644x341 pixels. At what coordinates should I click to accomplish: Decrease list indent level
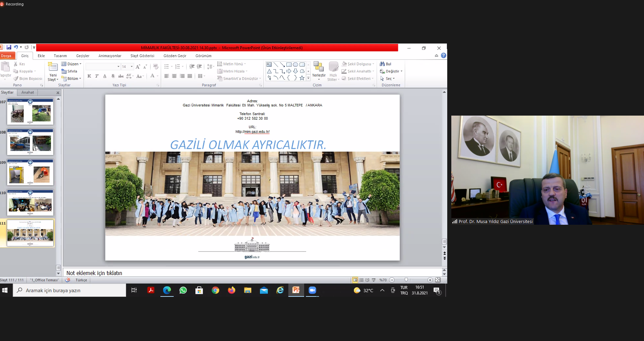192,67
